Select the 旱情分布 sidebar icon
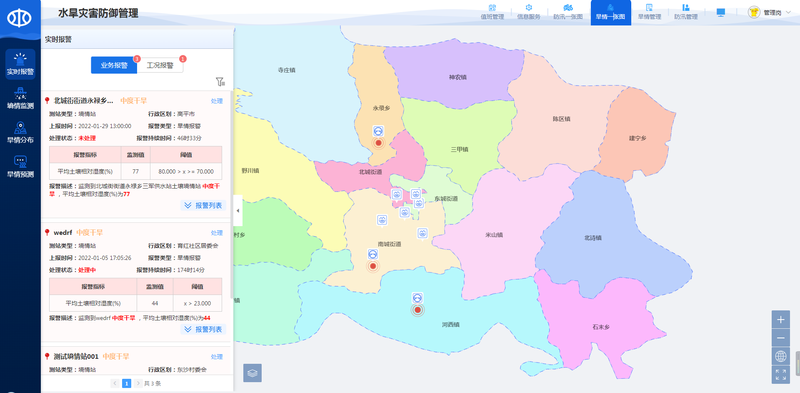Screen dimensions: 800x393 [x=20, y=133]
